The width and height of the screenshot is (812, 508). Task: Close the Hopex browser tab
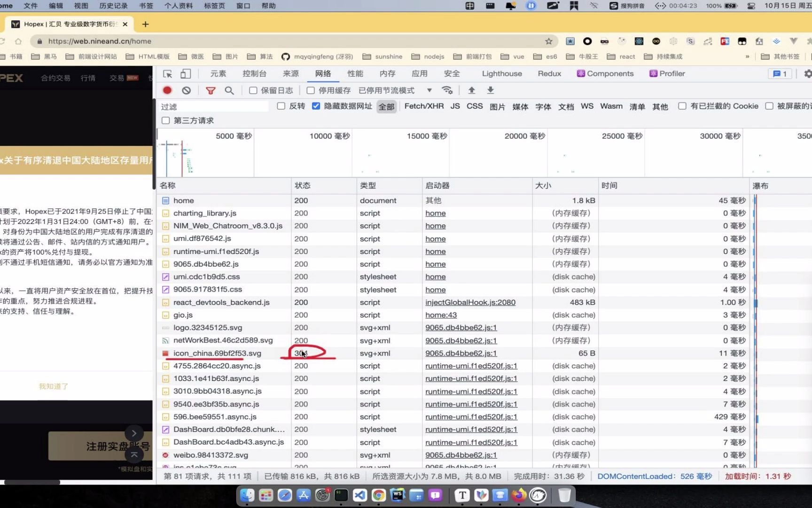pos(125,24)
